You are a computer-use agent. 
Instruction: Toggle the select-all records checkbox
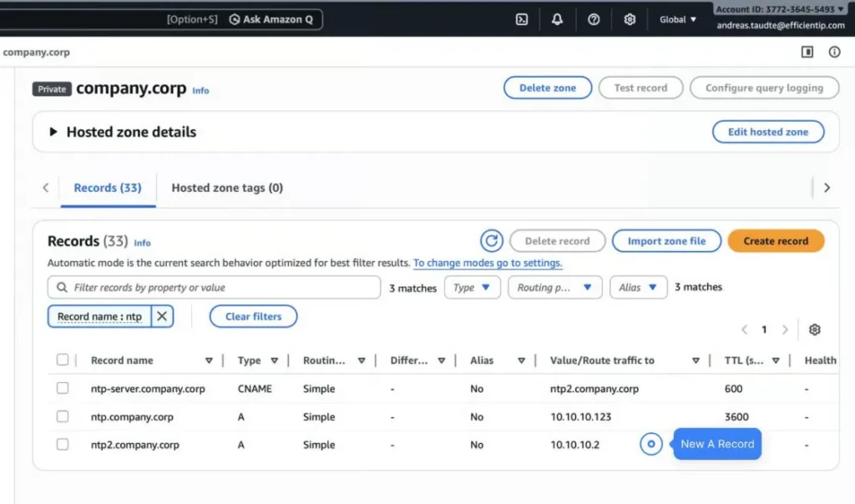coord(63,360)
